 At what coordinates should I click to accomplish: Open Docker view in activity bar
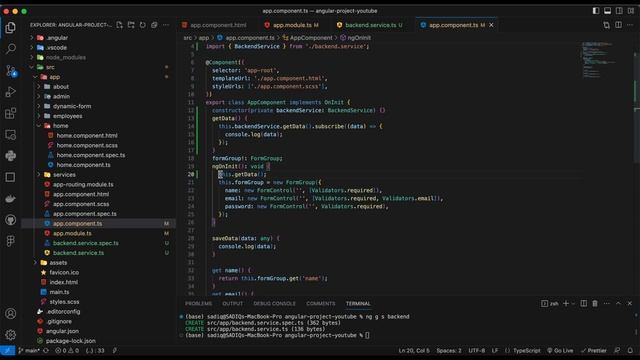(x=11, y=198)
